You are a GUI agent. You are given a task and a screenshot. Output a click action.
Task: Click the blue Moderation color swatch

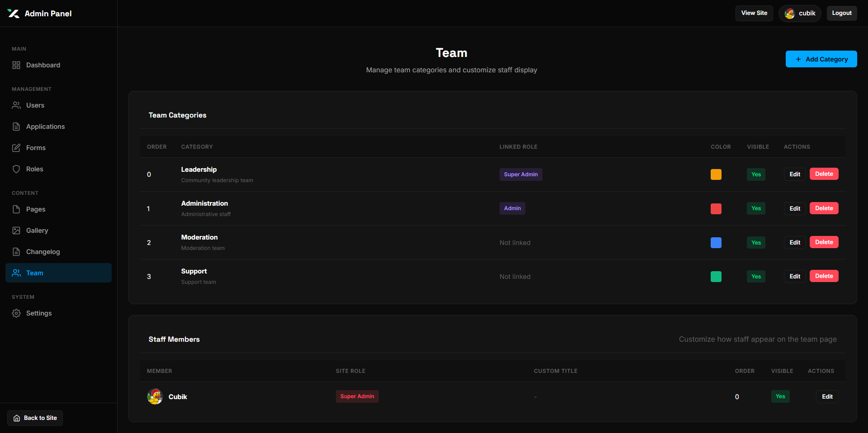tap(716, 243)
